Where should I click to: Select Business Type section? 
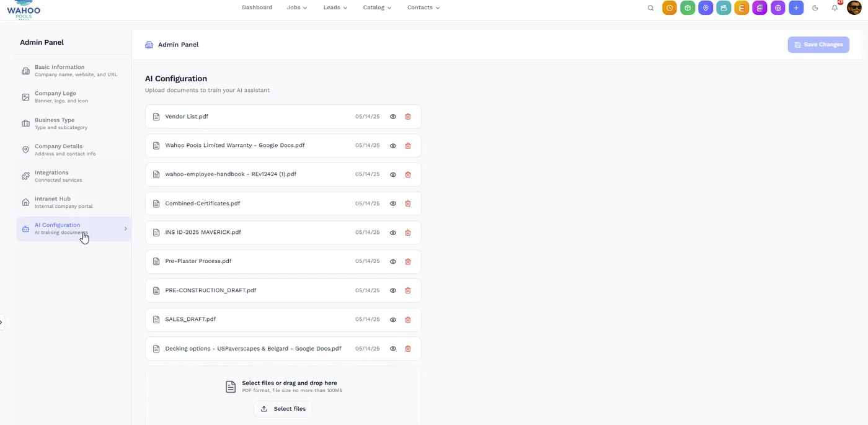click(73, 123)
